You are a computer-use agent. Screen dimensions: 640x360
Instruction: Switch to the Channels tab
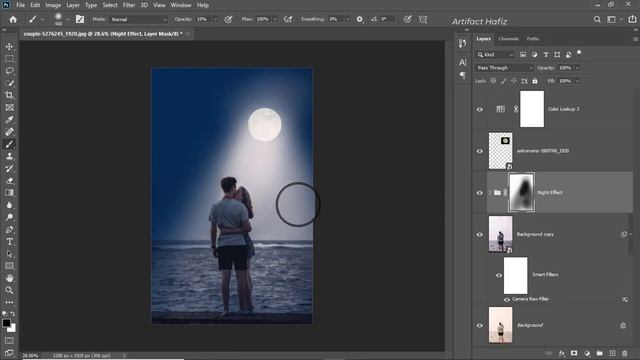tap(509, 39)
